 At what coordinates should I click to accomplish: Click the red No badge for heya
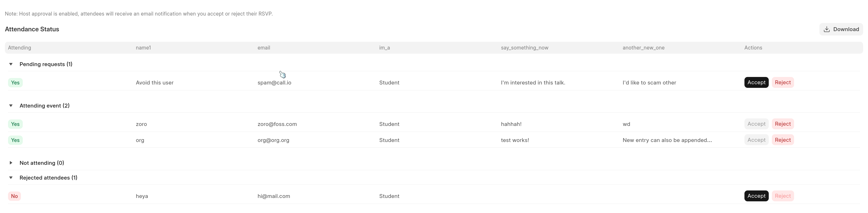pos(14,196)
